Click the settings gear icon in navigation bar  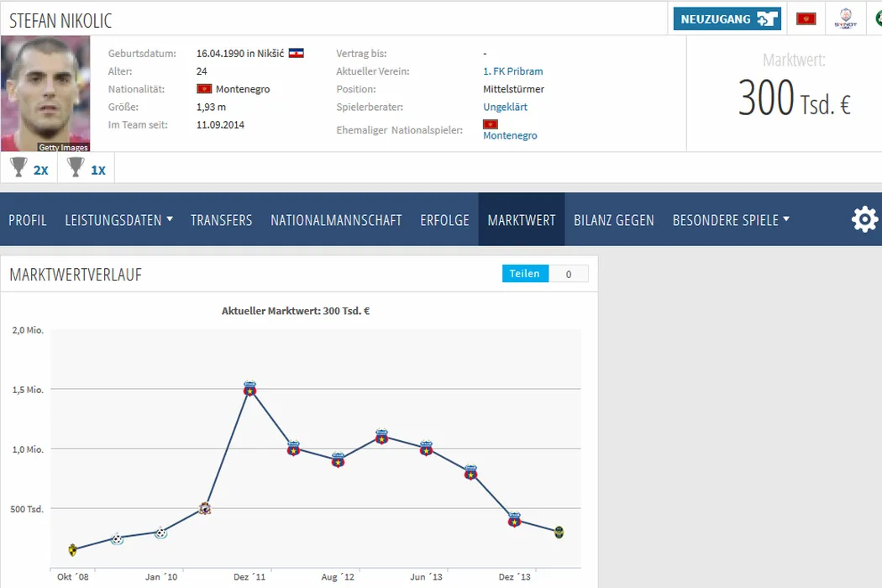pyautogui.click(x=864, y=220)
